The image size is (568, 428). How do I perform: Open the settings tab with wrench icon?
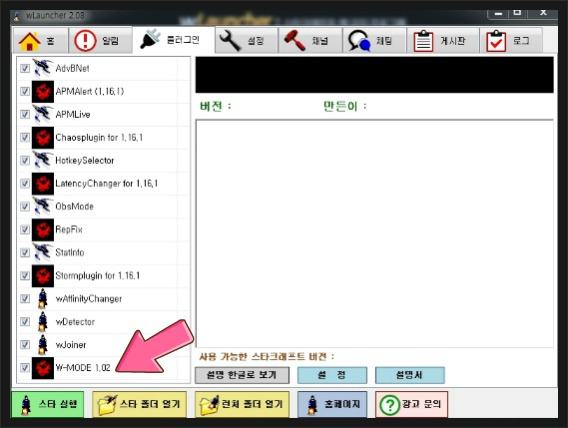point(247,41)
